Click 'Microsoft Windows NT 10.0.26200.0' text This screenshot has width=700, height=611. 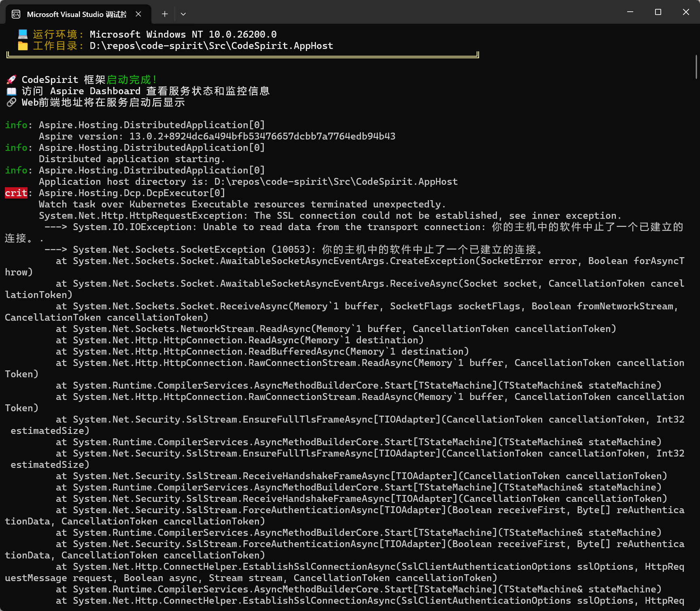click(x=183, y=34)
